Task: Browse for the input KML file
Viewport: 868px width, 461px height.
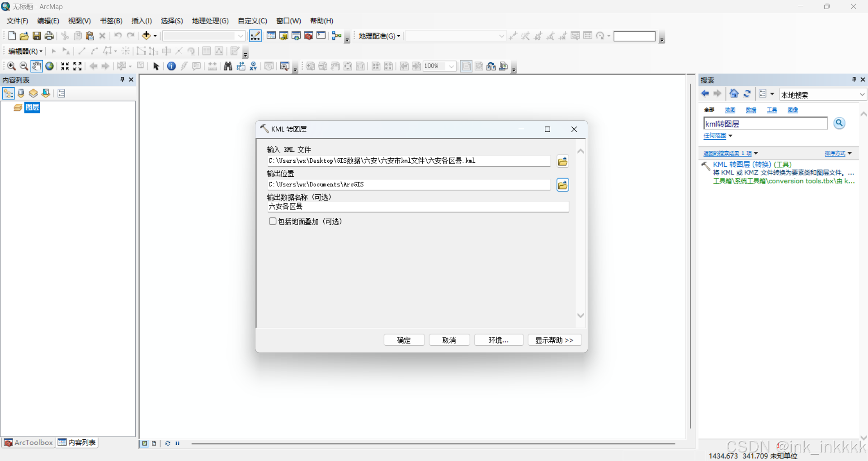Action: coord(562,161)
